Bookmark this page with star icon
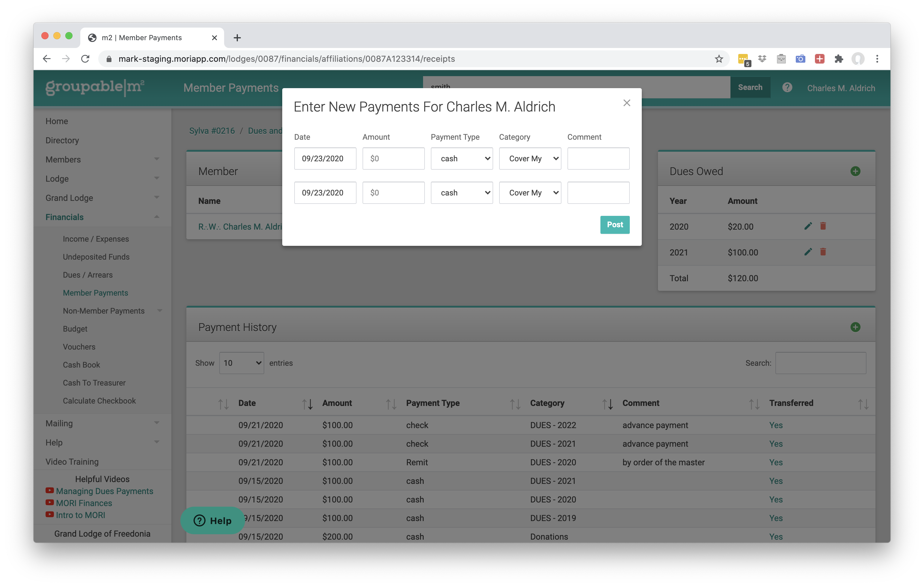 point(719,59)
